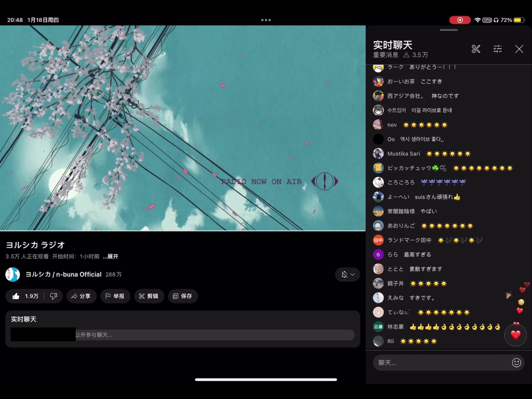Tap Rii's avatar in chat
532x399 pixels.
click(378, 341)
